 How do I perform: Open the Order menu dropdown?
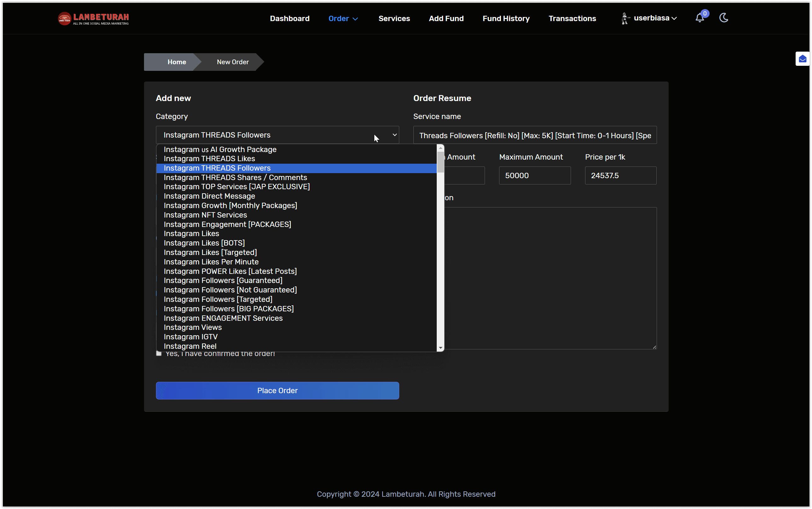tap(343, 19)
